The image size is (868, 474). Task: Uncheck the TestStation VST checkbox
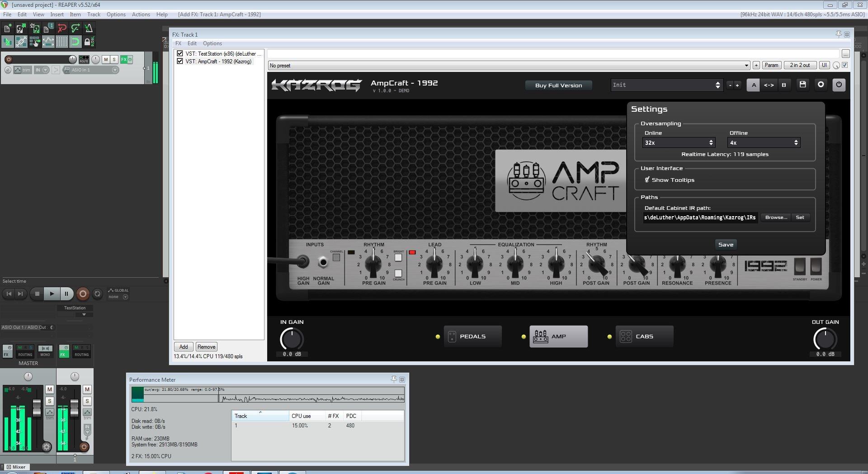[180, 53]
